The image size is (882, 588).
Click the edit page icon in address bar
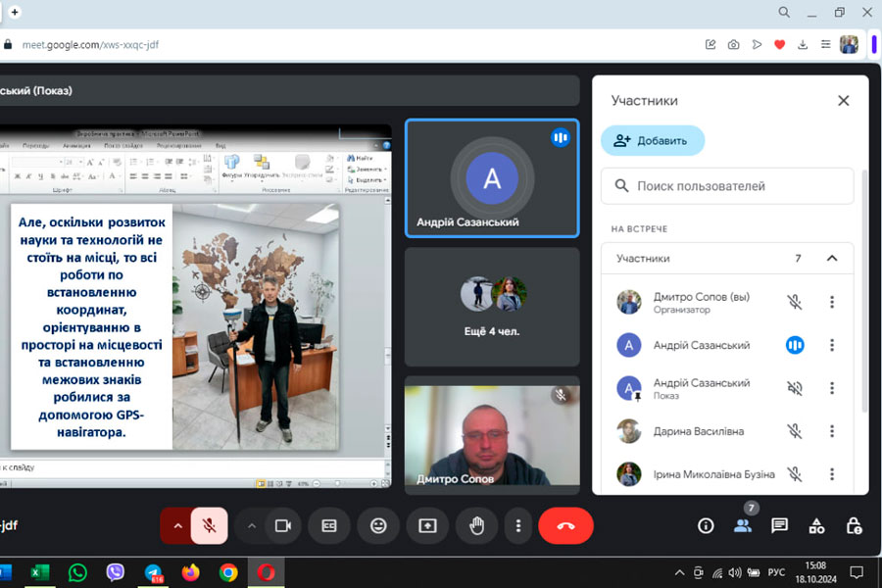point(710,44)
